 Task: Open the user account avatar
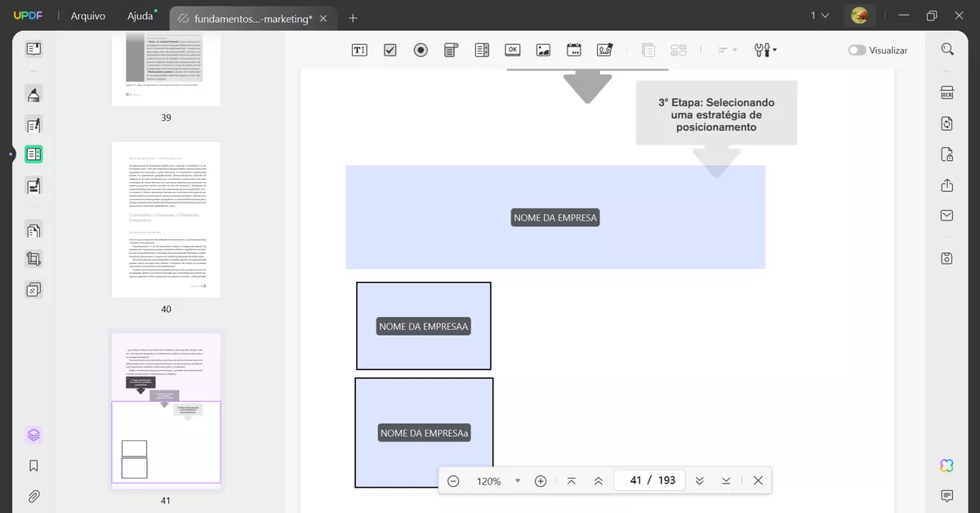(x=859, y=16)
